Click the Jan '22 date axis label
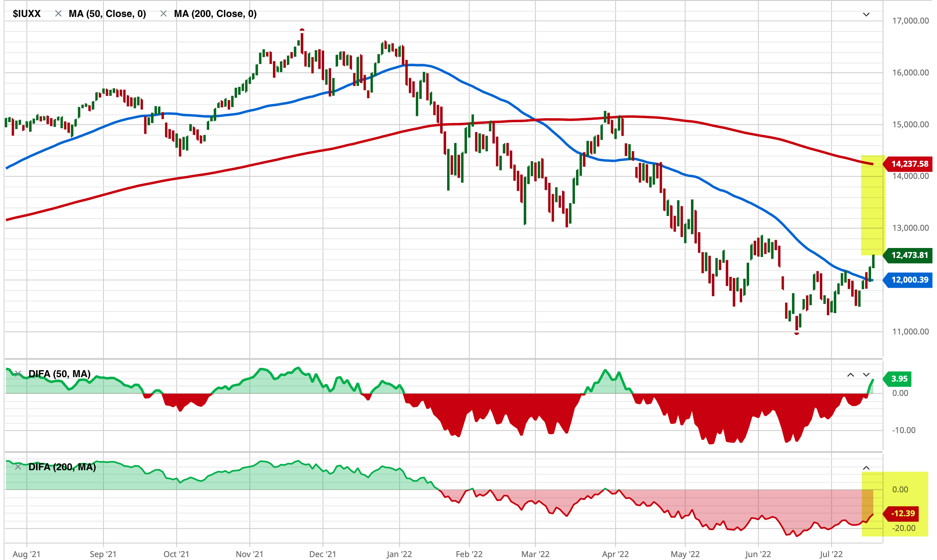The height and width of the screenshot is (560, 937). click(x=399, y=554)
